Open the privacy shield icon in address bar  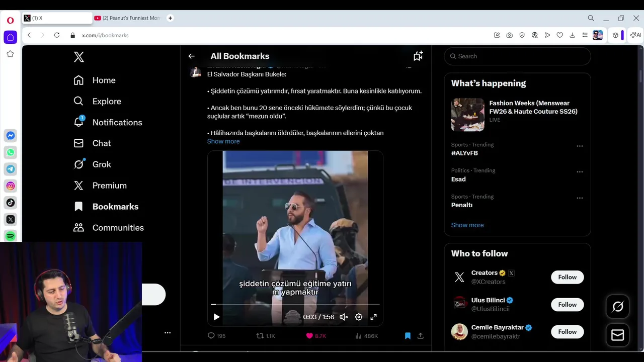pyautogui.click(x=522, y=35)
